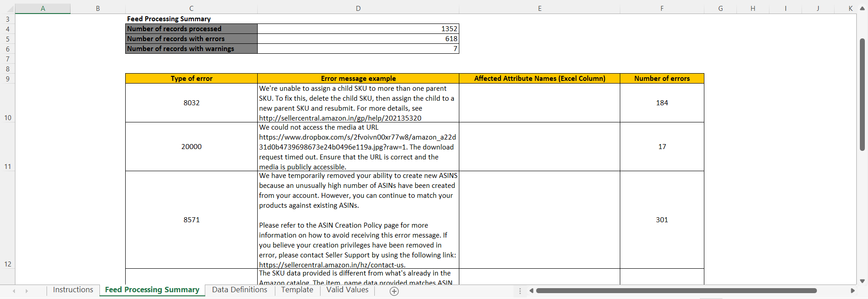Click the vertical scrollbar thumb

(862, 94)
